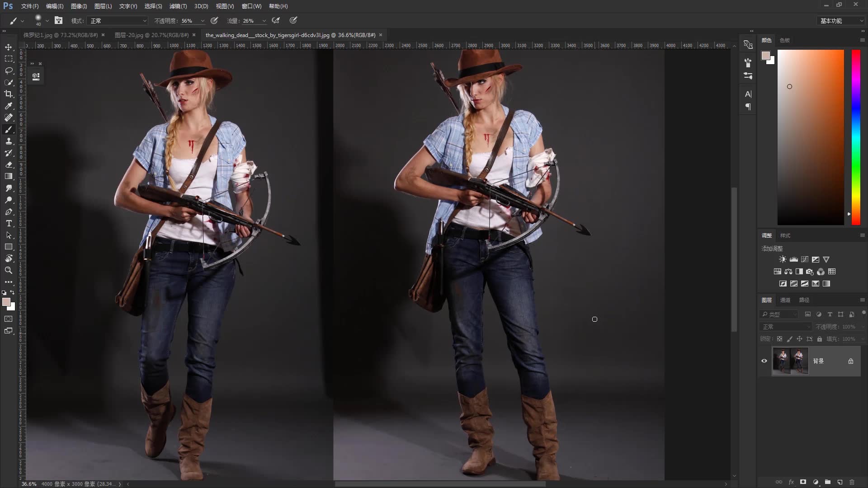Screen dimensions: 868x488
Task: Select the Healing Brush tool
Action: click(9, 117)
